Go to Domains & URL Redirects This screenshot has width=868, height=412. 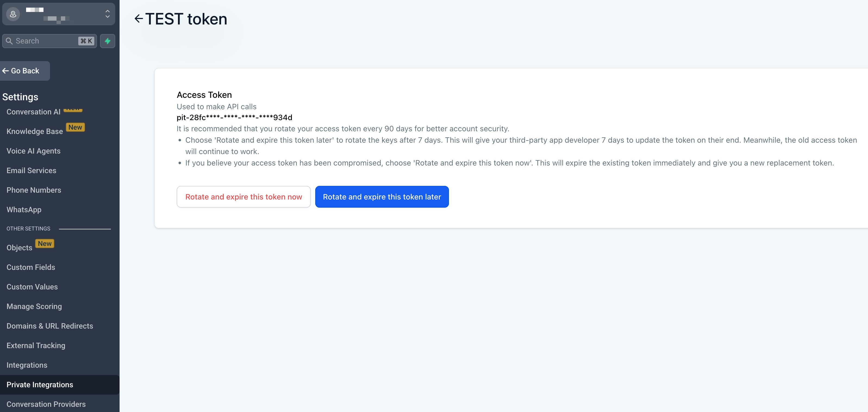[x=49, y=326]
